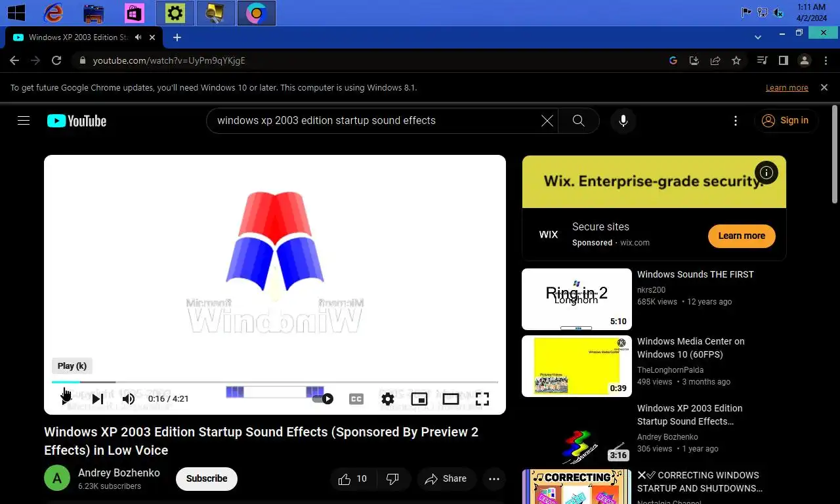
Task: Mute tab via speaker icon on tab
Action: [x=138, y=37]
